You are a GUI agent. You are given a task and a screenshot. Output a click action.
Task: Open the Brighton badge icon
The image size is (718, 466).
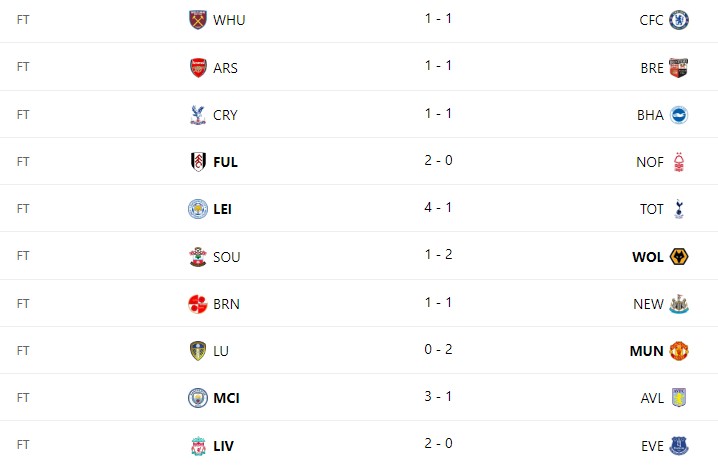(679, 115)
